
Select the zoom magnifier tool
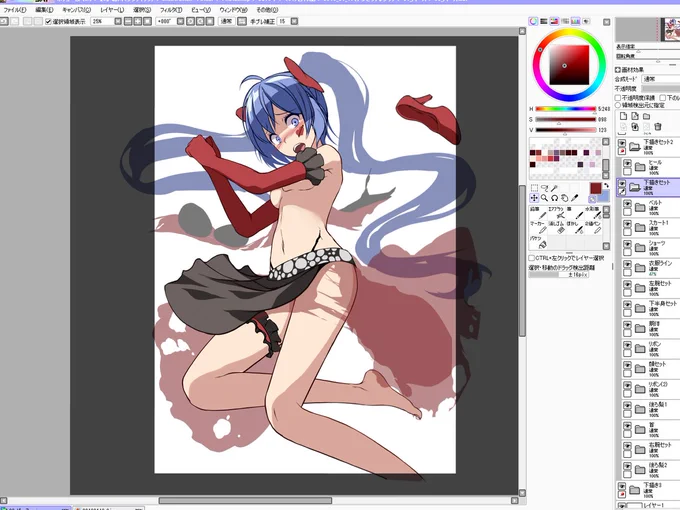(544, 198)
